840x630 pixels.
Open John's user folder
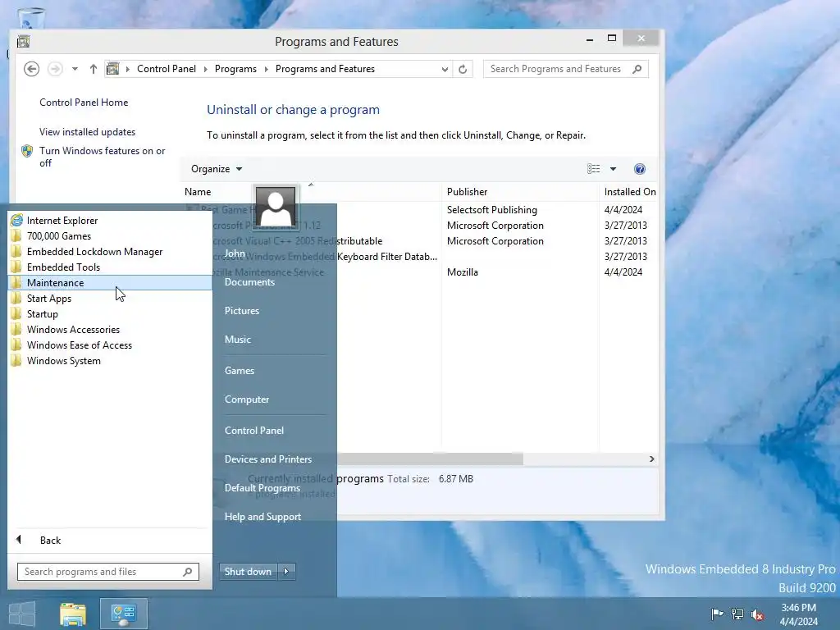pyautogui.click(x=235, y=253)
